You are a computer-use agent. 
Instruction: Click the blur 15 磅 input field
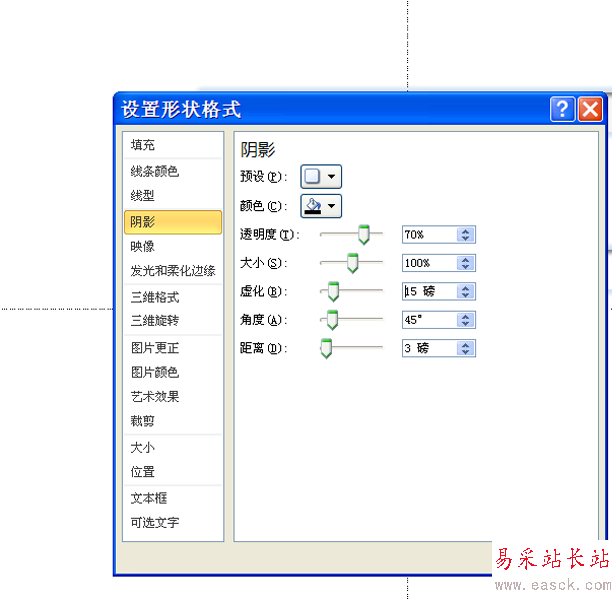(429, 292)
